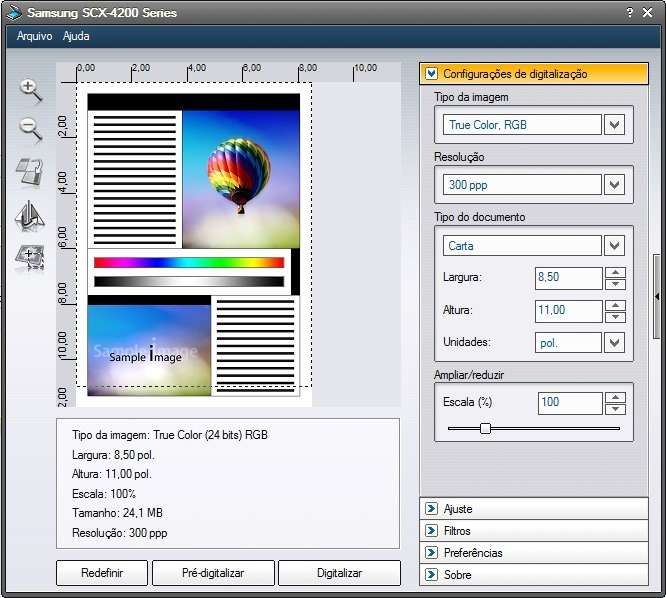Open the Ajuda menu
This screenshot has width=666, height=598.
pyautogui.click(x=76, y=36)
